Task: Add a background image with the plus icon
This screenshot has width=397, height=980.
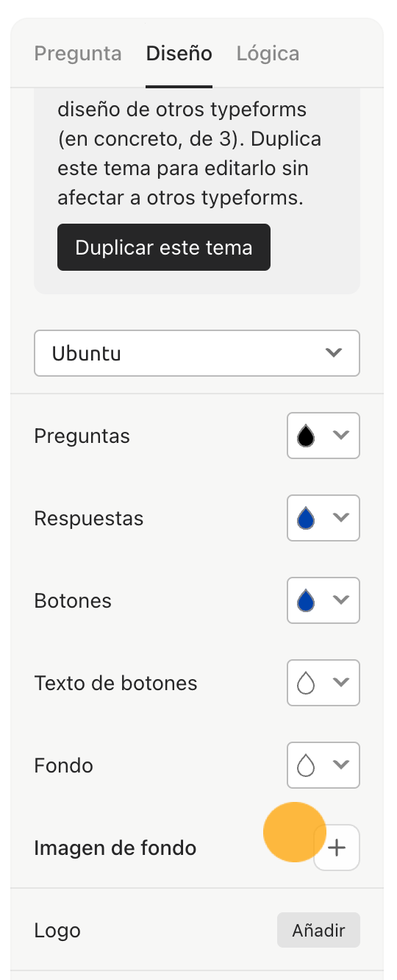Action: pos(337,848)
